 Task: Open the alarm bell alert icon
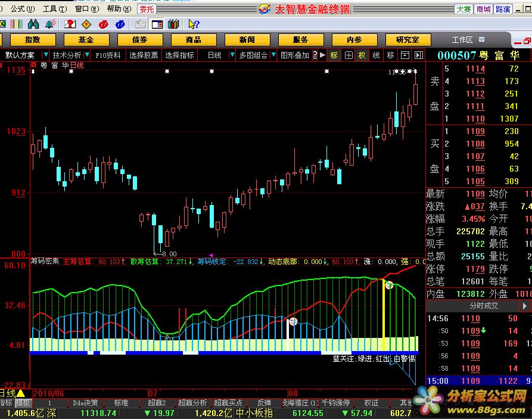tap(50, 24)
